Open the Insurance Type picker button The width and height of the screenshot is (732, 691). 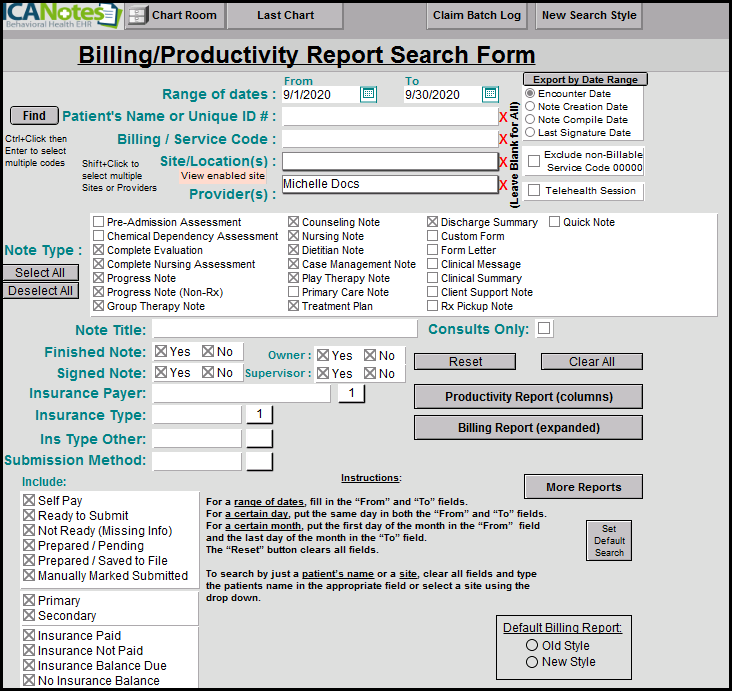(x=259, y=414)
